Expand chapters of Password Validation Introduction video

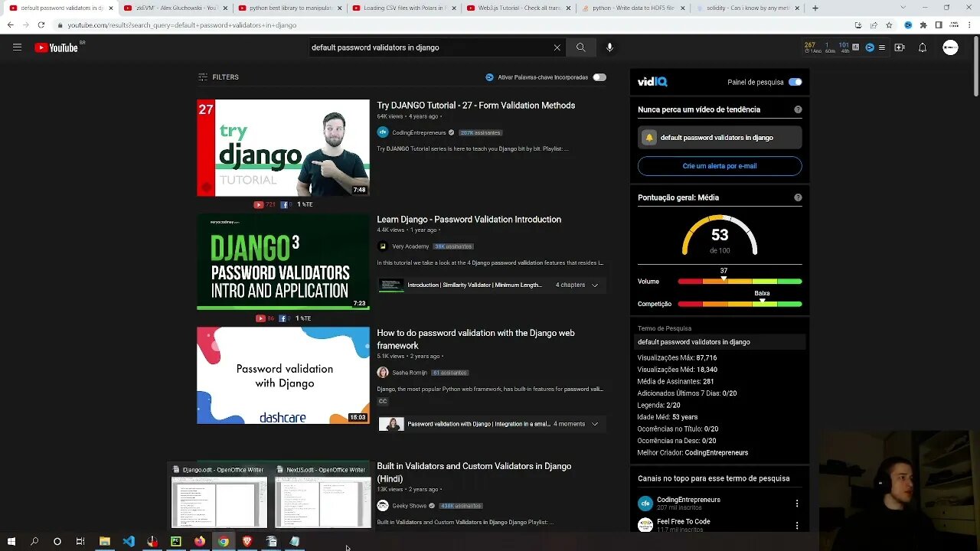click(595, 285)
